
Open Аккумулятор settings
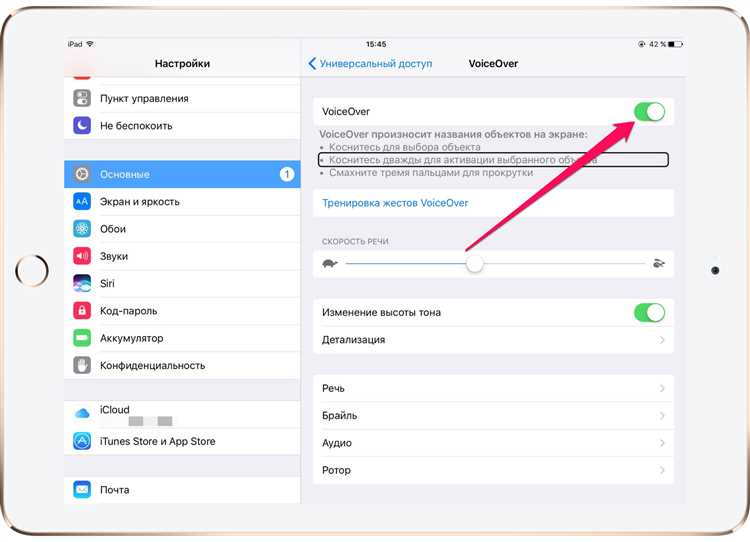click(182, 338)
